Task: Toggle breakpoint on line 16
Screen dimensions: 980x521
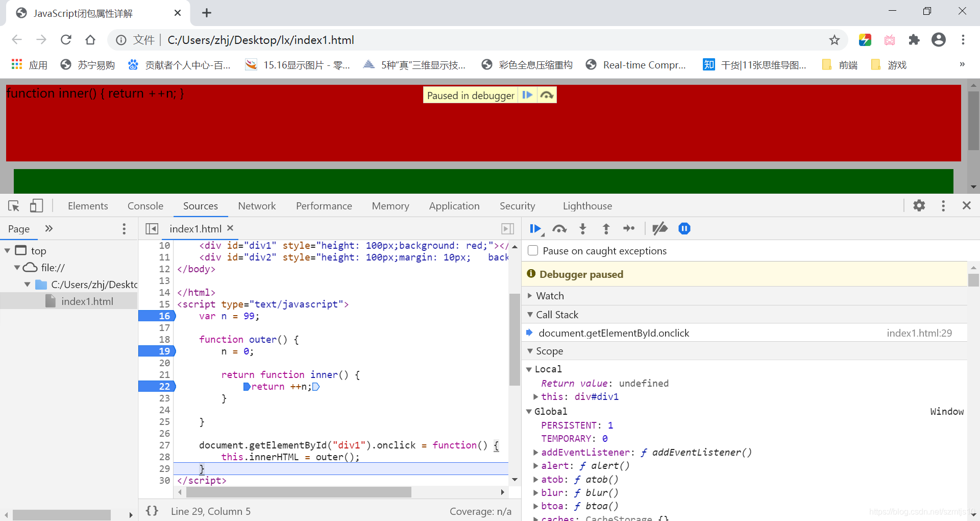Action: [157, 316]
